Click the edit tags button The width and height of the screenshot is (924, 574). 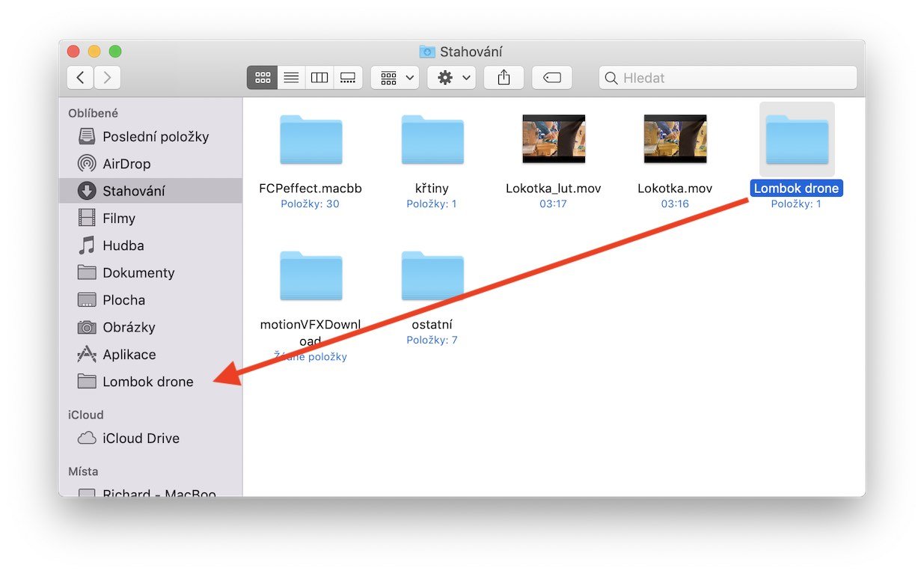[x=552, y=78]
